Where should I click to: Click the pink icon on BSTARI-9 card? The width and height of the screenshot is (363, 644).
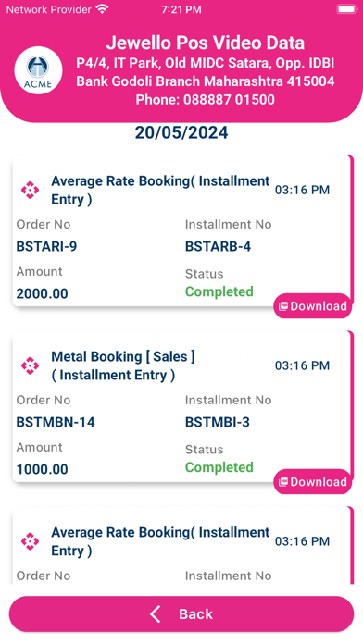point(30,190)
